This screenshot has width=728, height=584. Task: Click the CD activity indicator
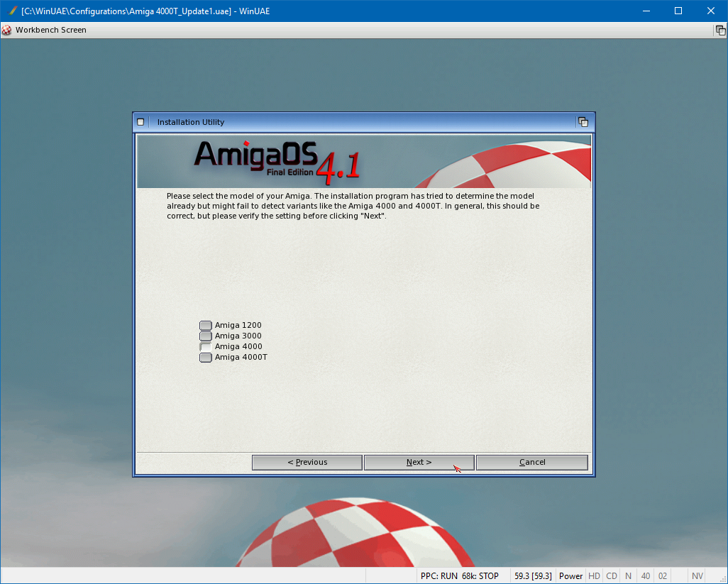point(611,576)
